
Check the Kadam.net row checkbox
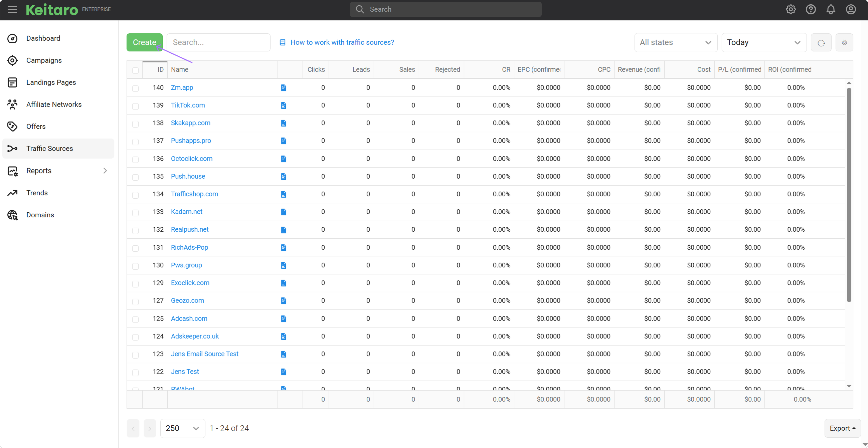[136, 213]
